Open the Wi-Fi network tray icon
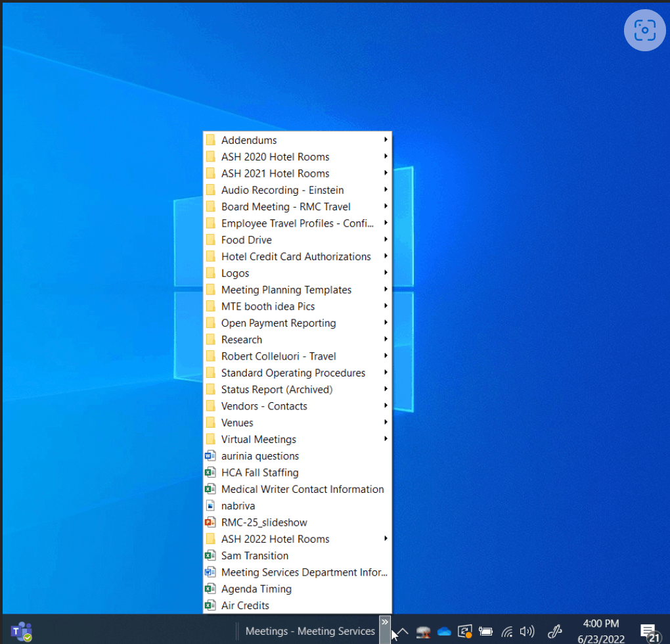Screen dimensions: 670x644 point(506,632)
